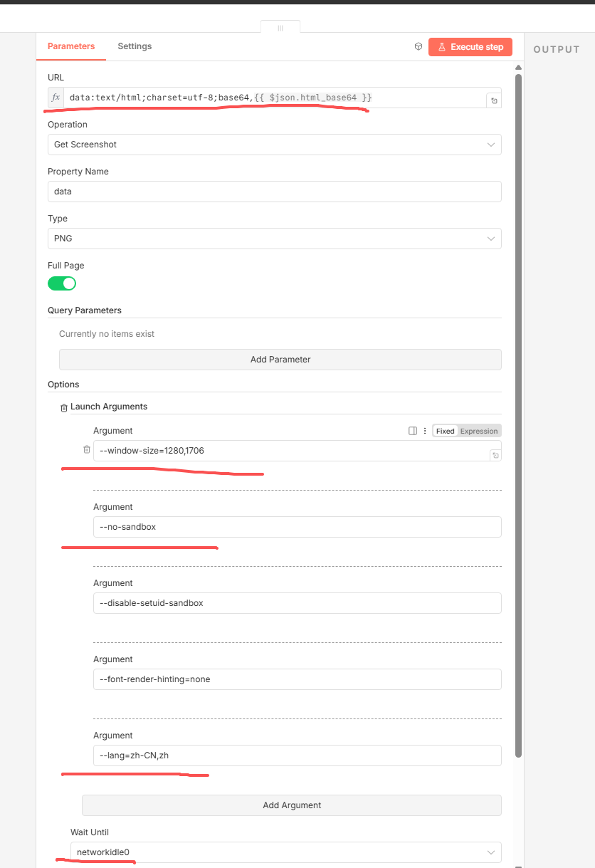Delete Launch Arguments option via trash icon
The image size is (595, 868).
64,407
